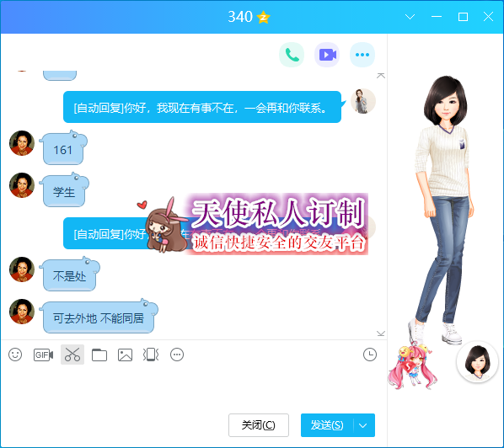Open the folder icon to send file

(99, 355)
